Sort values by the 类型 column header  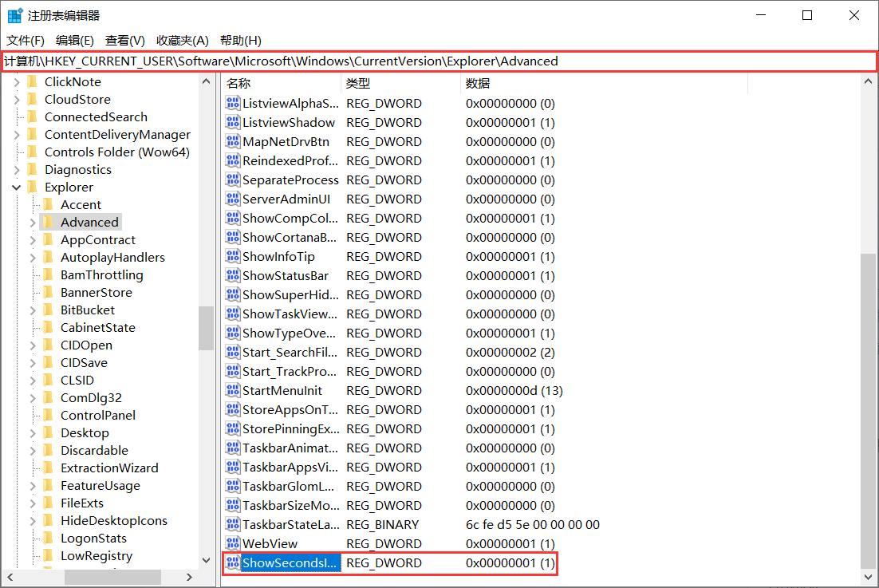(x=401, y=84)
